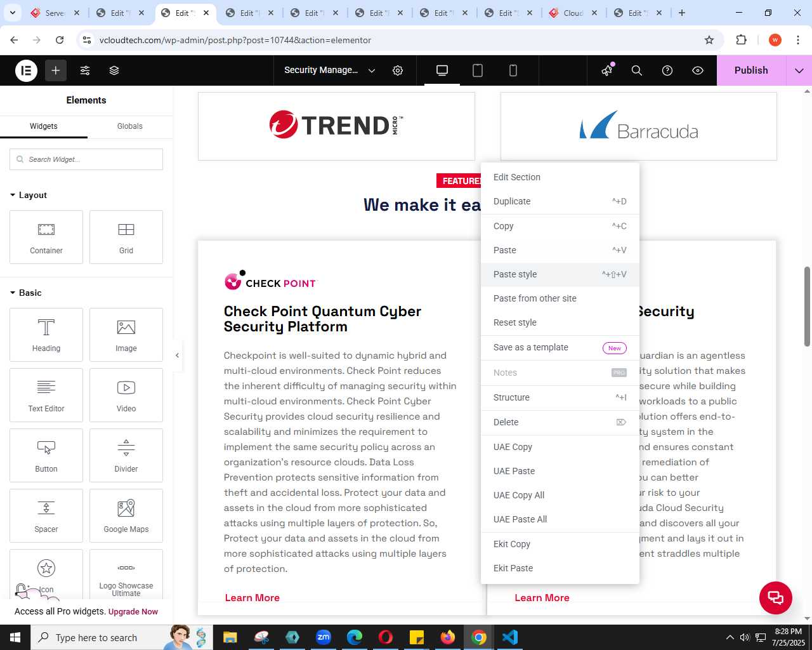
Task: Select the Button widget
Action: click(46, 455)
